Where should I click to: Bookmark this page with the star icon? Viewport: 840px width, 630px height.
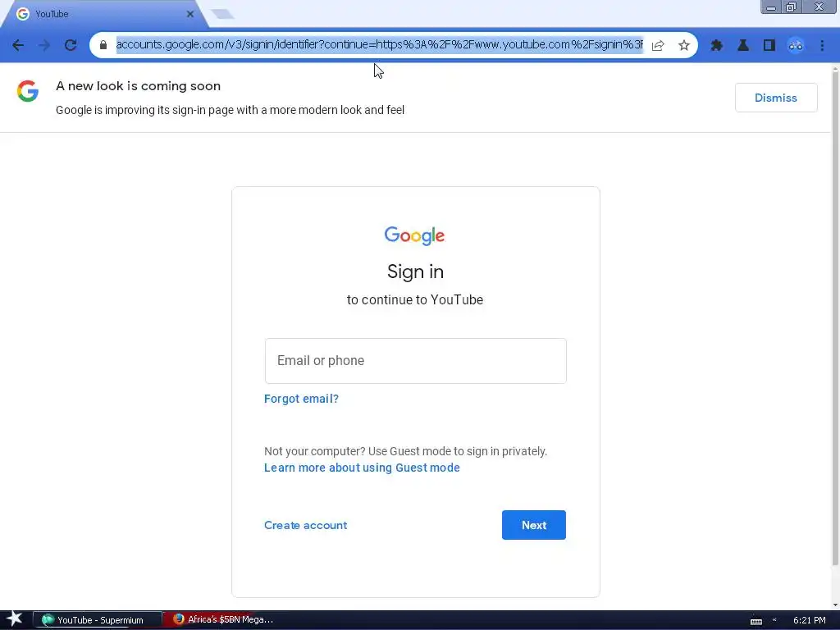point(683,45)
